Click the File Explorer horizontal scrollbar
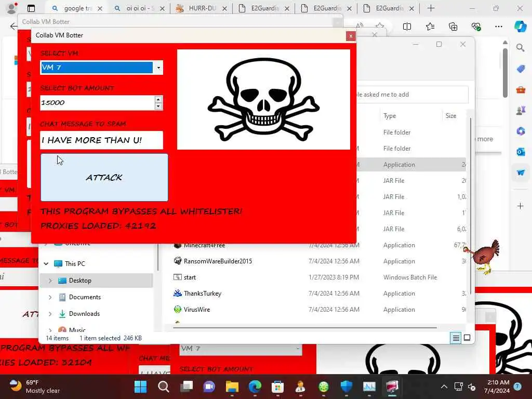 pos(304,328)
